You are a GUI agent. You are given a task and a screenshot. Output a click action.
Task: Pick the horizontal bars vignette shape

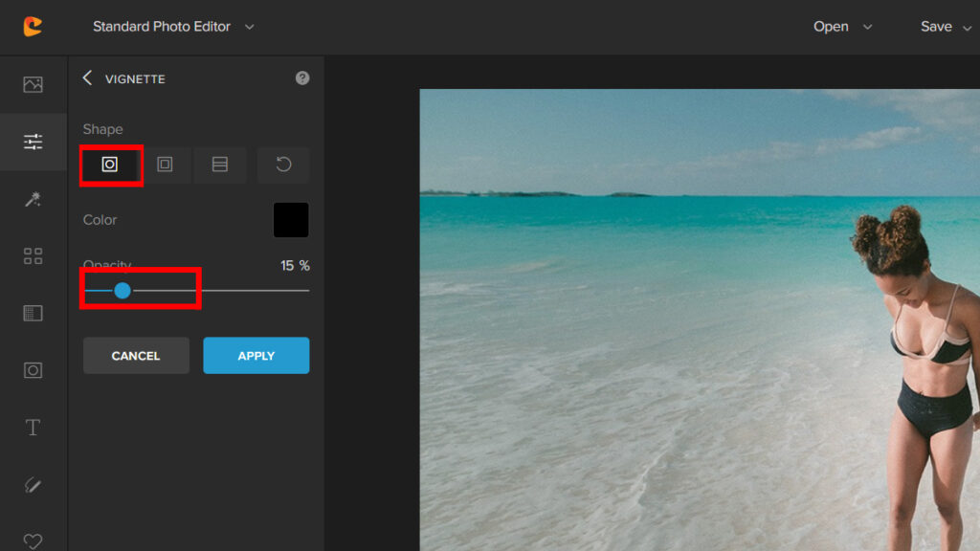[x=220, y=165]
